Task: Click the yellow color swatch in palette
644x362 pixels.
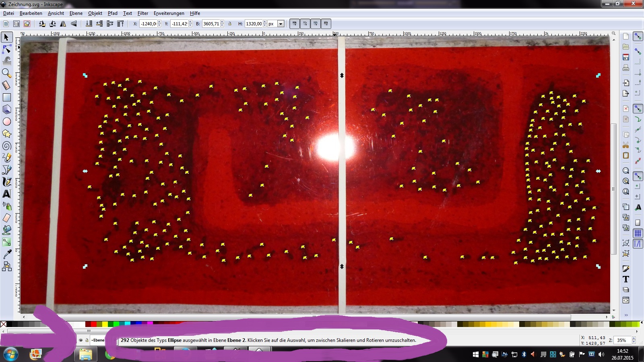Action: pos(105,324)
